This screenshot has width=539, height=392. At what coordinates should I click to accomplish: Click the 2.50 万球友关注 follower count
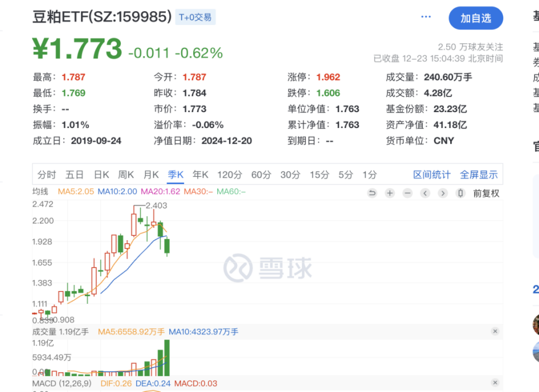coord(470,47)
